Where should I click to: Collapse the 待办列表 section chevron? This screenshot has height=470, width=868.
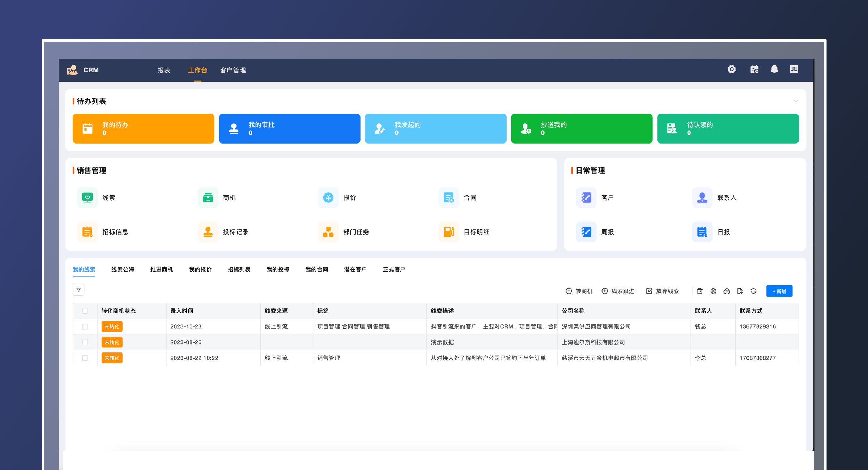796,101
